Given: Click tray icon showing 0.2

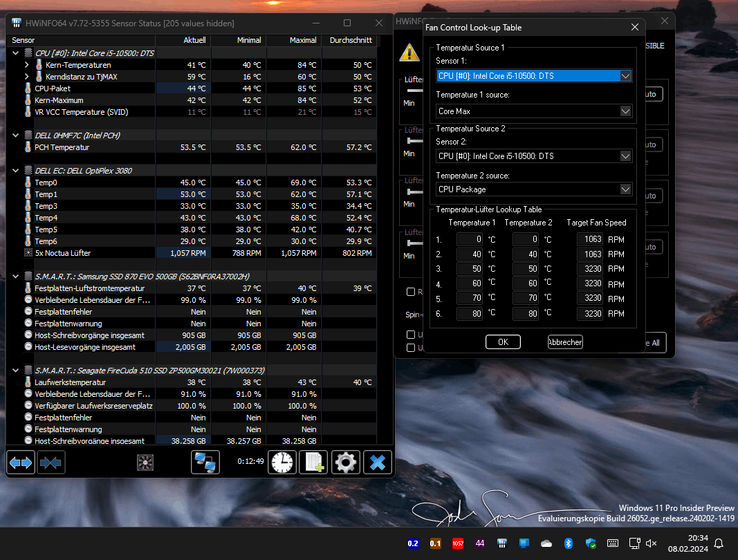Looking at the screenshot, I should pyautogui.click(x=413, y=543).
